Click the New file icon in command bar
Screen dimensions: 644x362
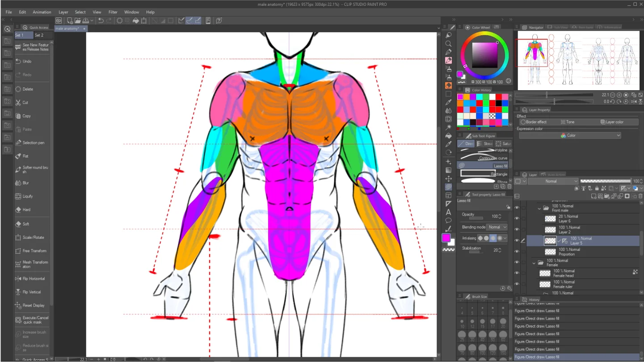tap(70, 21)
